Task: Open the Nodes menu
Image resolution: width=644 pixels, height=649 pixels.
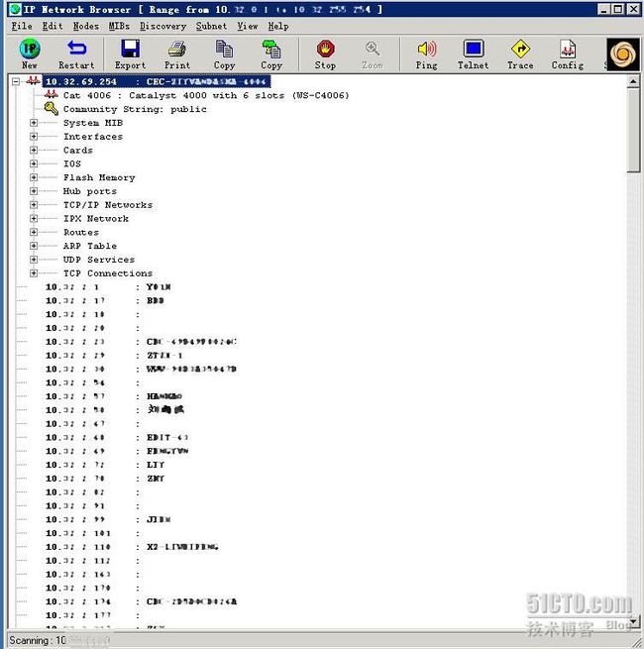Action: coord(86,26)
